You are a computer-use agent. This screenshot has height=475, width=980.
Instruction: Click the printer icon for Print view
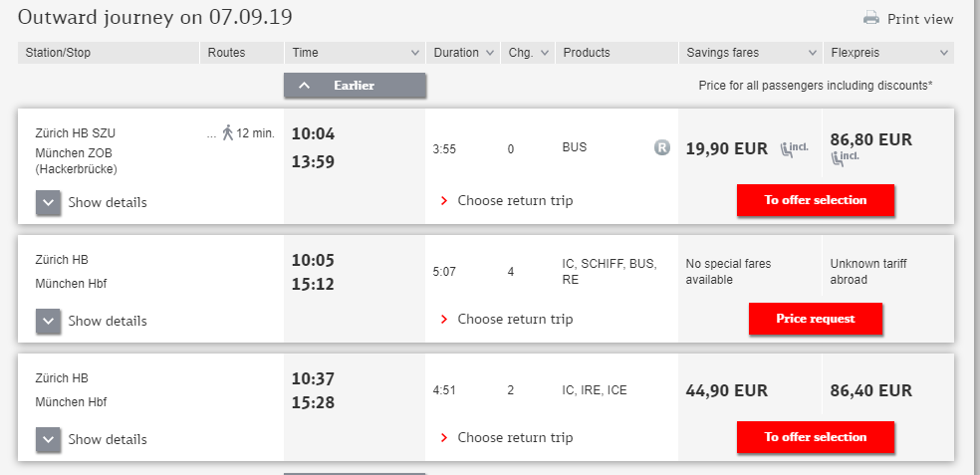871,18
